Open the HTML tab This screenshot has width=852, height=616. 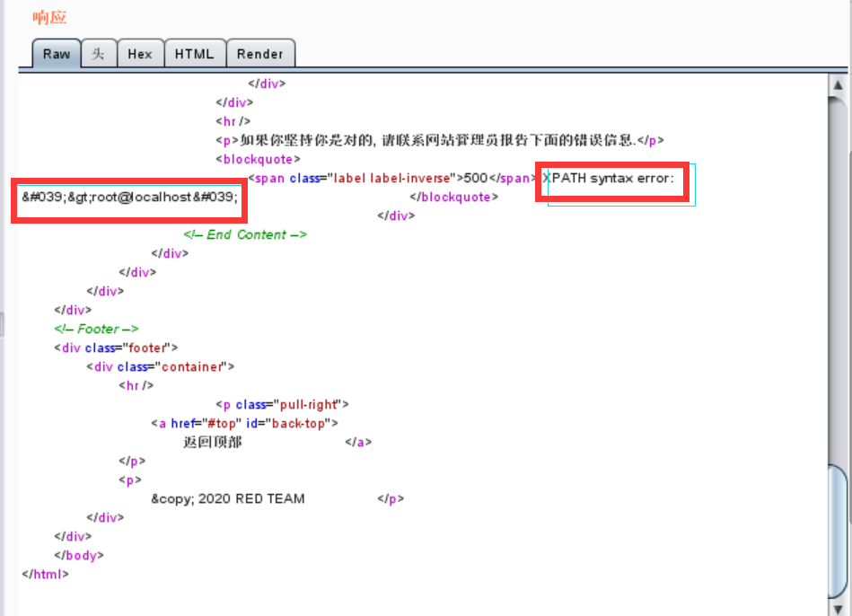(195, 54)
